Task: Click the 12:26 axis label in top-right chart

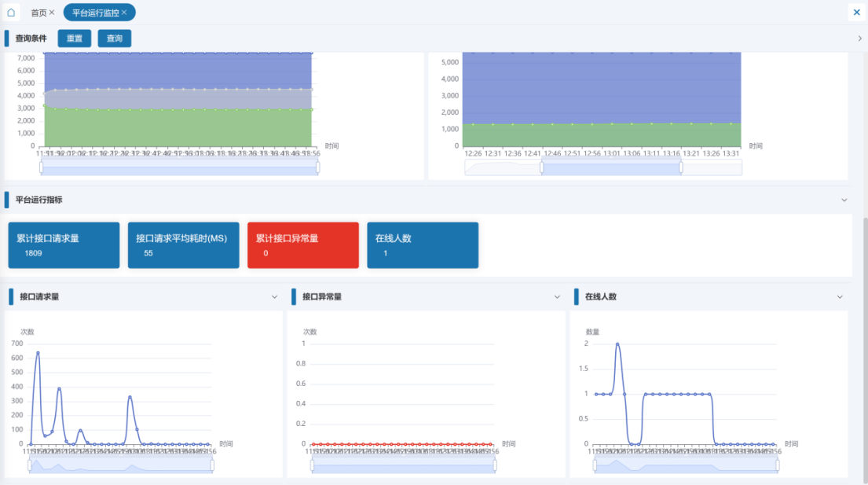Action: tap(473, 153)
